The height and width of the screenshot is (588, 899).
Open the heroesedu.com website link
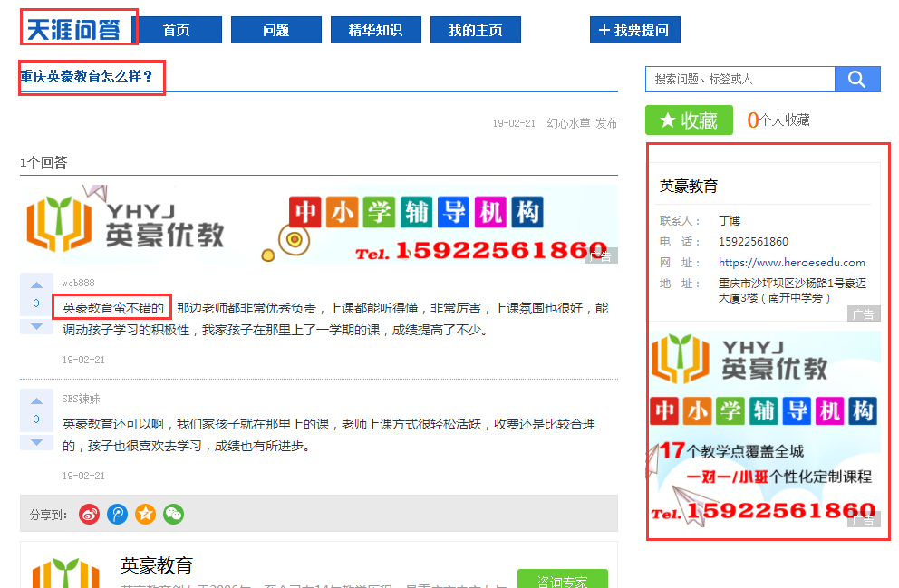coord(792,263)
